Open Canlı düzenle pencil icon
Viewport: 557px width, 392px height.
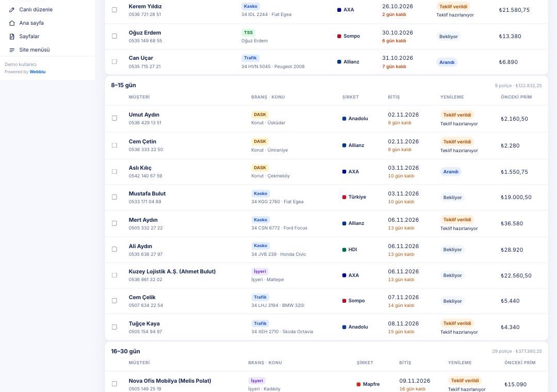tap(12, 10)
